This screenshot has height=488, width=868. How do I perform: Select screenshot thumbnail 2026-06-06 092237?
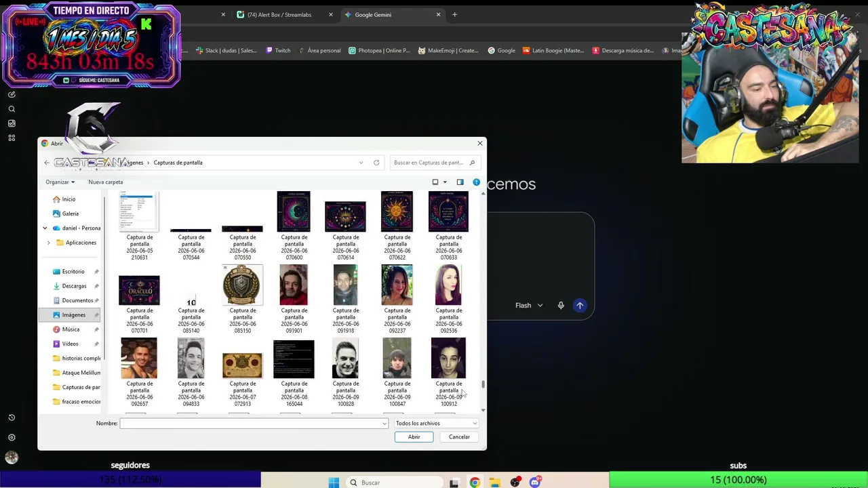point(397,285)
